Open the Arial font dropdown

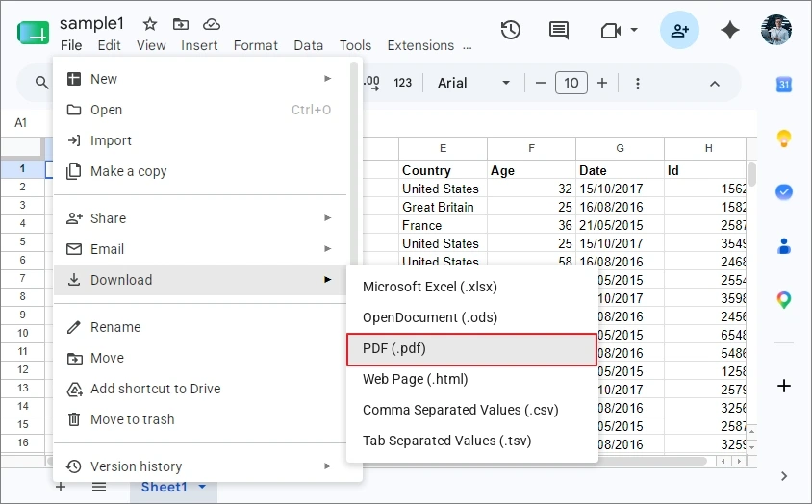(473, 83)
